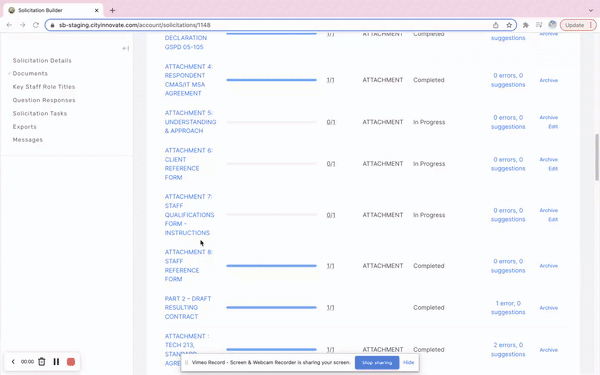Click Stop sharing in the Vimeo banner
This screenshot has width=600, height=375.
[x=377, y=362]
